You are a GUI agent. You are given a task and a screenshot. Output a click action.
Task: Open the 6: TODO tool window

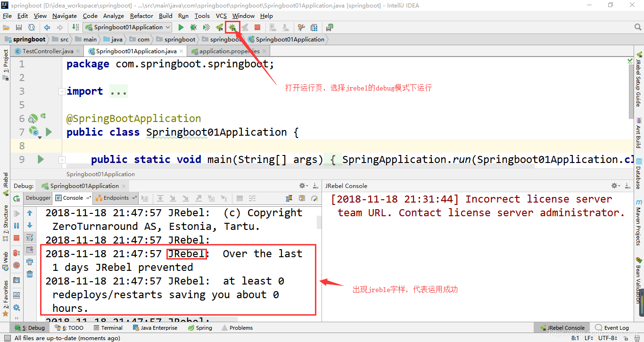point(69,328)
